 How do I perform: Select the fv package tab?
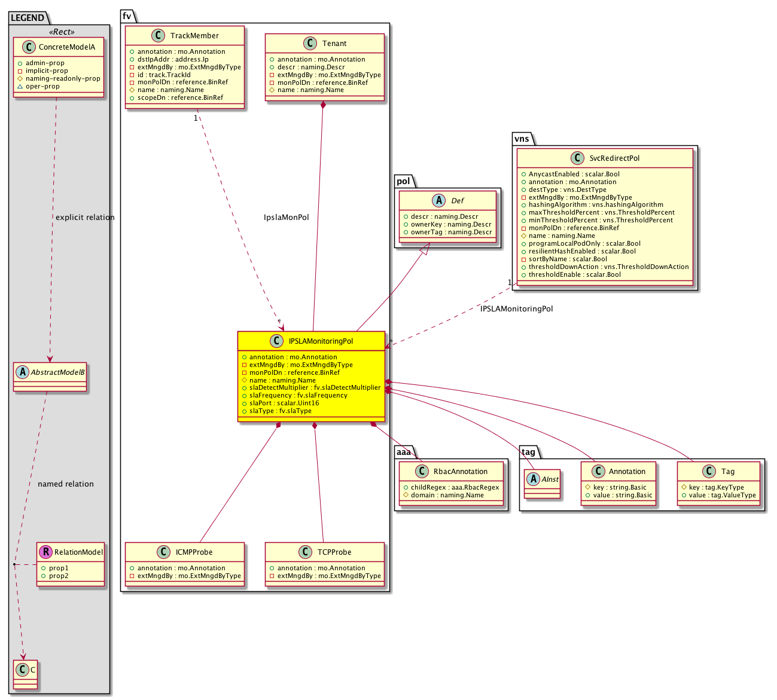pyautogui.click(x=127, y=16)
